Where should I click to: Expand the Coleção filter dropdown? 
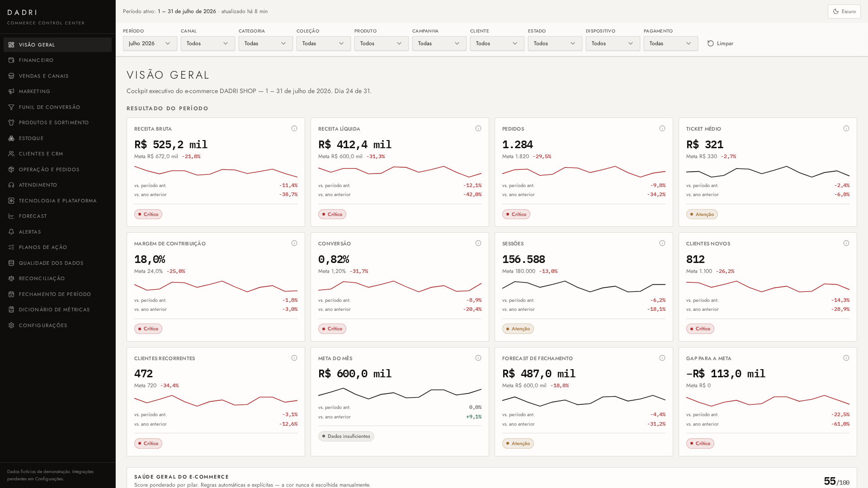324,43
